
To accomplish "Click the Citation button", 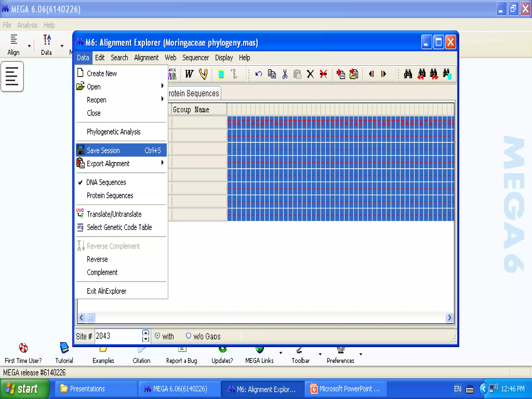I will [x=141, y=355].
